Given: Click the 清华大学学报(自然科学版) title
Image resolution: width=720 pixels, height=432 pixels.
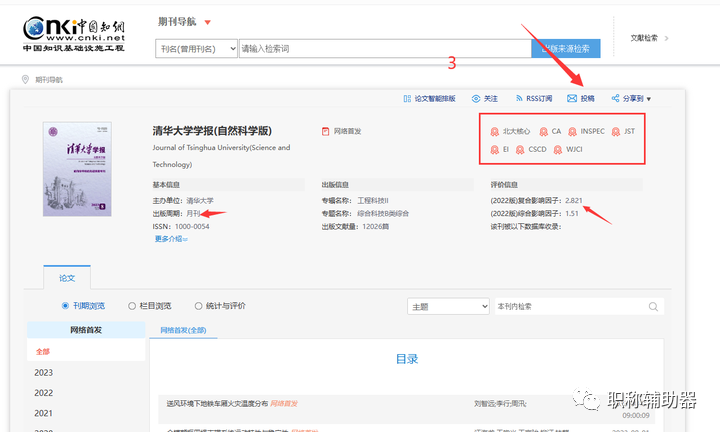Looking at the screenshot, I should 212,131.
